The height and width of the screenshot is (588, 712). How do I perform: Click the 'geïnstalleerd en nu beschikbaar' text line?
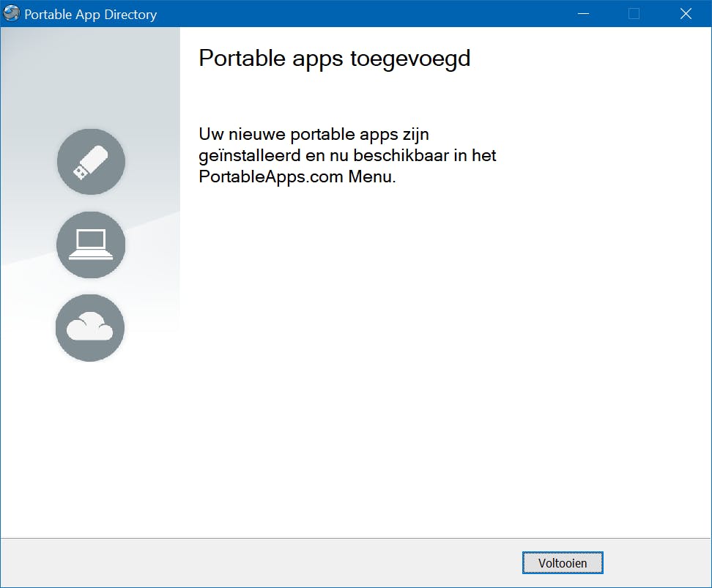347,156
